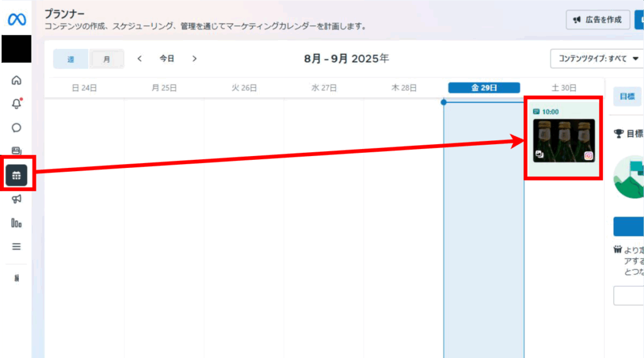The width and height of the screenshot is (644, 358).
Task: Open the inbox chat bubble icon
Action: (17, 128)
